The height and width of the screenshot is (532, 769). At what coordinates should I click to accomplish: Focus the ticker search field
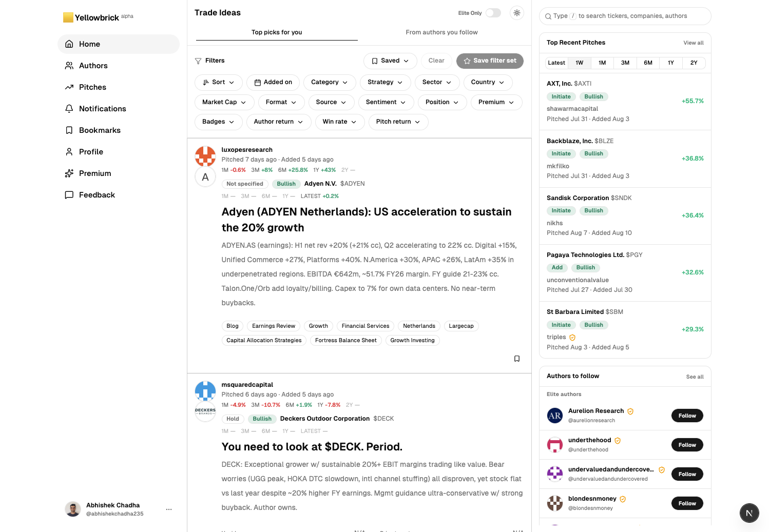(x=625, y=16)
